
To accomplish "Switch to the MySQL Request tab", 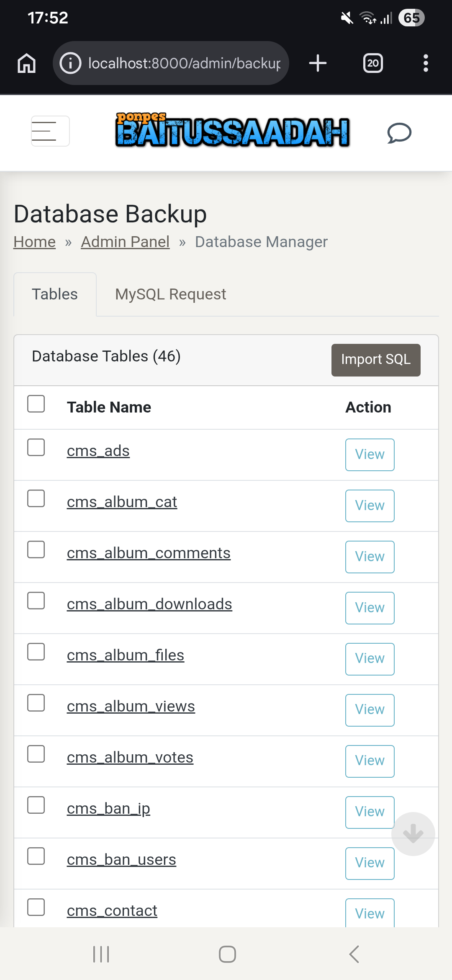I will click(170, 294).
